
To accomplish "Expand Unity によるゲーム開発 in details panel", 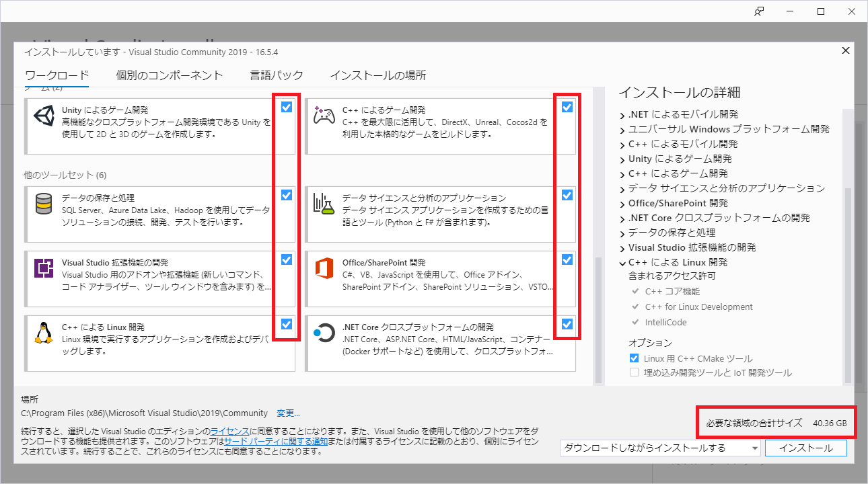I will pos(622,159).
